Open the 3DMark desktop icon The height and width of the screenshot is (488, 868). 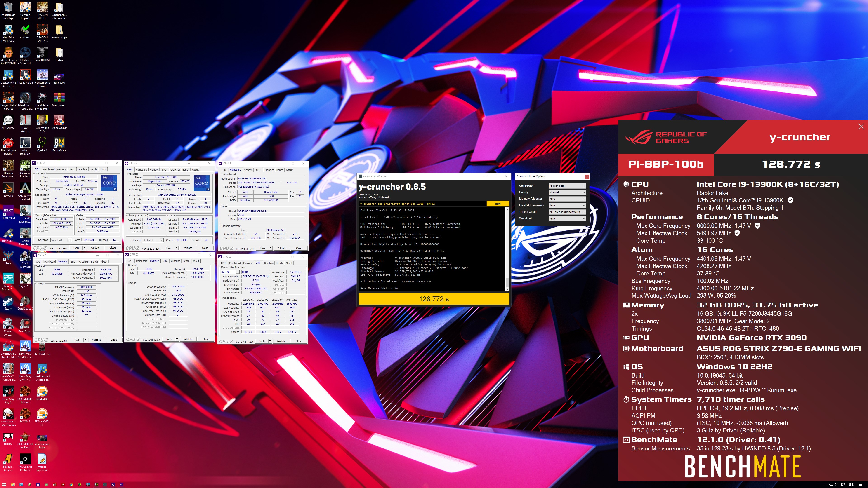click(8, 190)
